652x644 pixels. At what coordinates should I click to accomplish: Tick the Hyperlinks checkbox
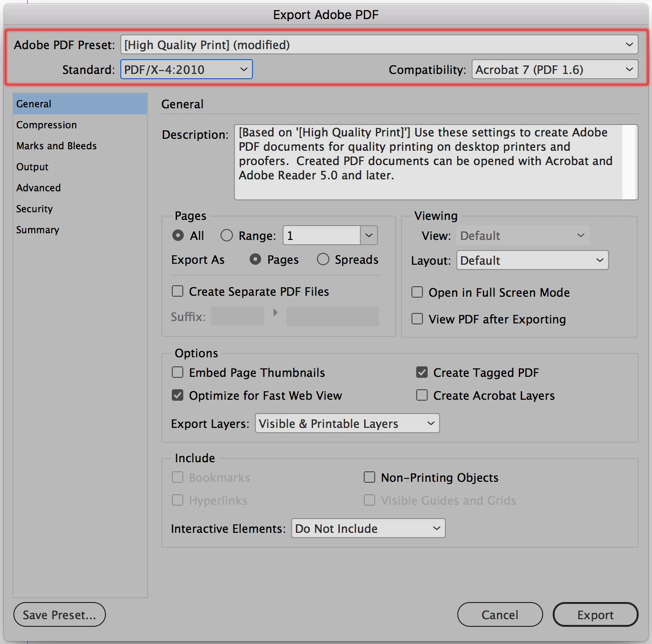(x=178, y=500)
